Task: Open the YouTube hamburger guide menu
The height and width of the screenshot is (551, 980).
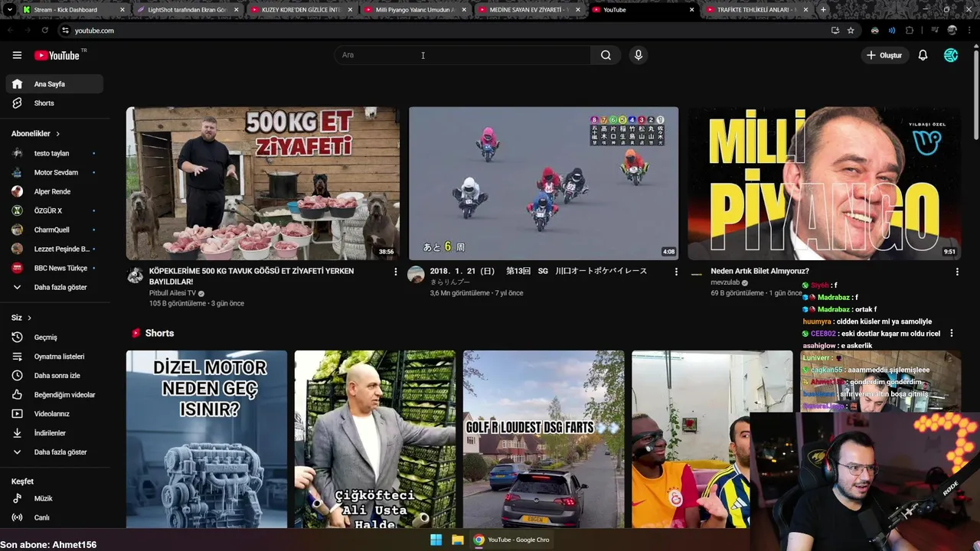Action: pos(17,55)
